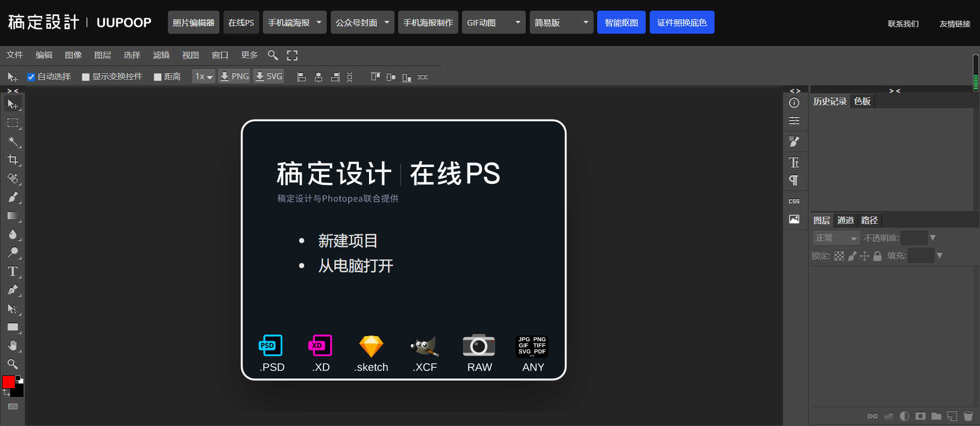Select the Brush tool
The image size is (980, 426).
point(13,197)
